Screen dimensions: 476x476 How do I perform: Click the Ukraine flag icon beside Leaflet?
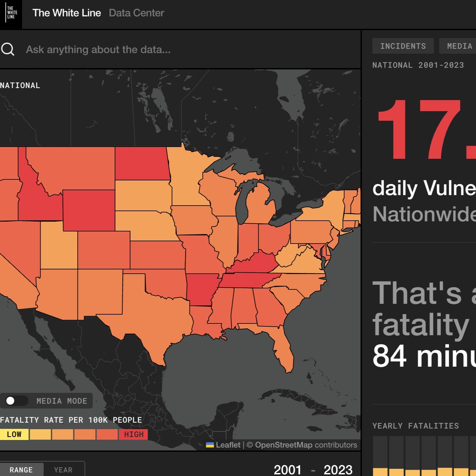210,445
